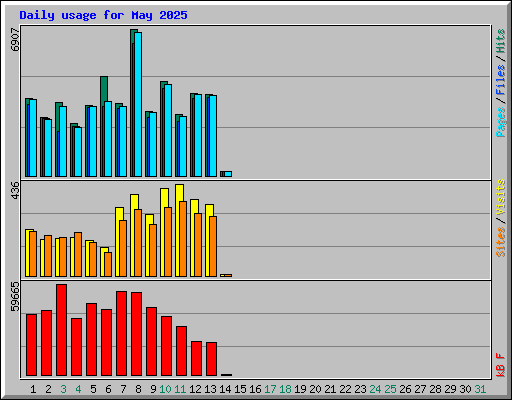Click the 436 visits axis value
The height and width of the screenshot is (400, 512).
click(x=15, y=191)
